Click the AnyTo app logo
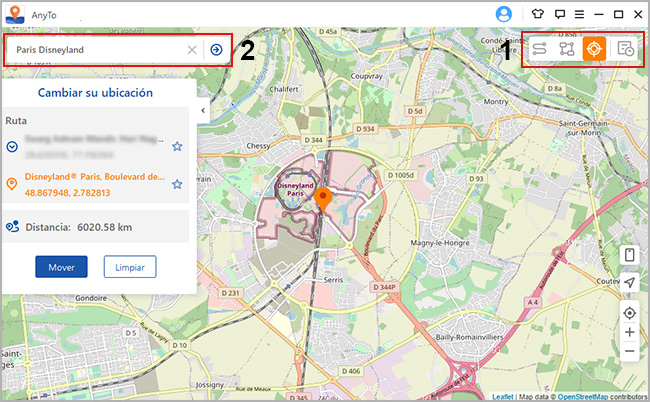Screen dimensions: 650x402 coord(15,15)
